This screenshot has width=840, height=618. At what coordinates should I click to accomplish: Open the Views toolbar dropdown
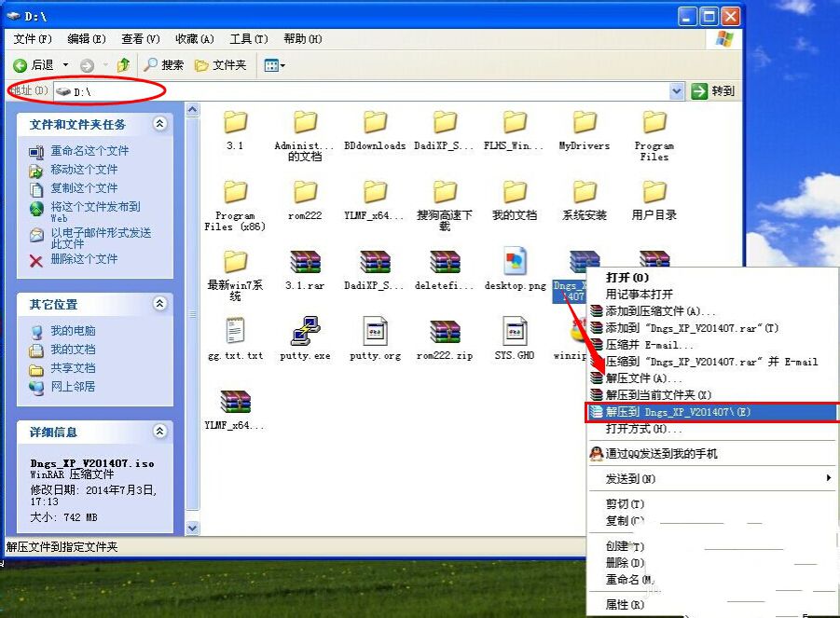click(x=274, y=65)
